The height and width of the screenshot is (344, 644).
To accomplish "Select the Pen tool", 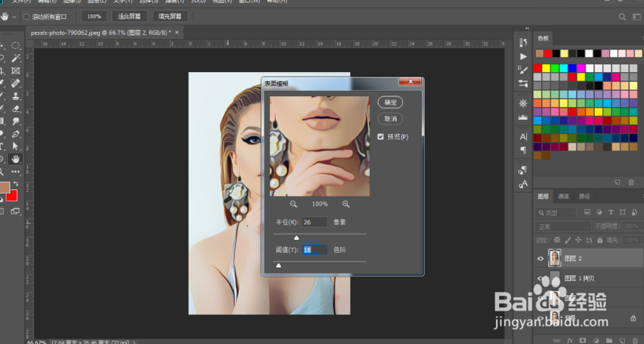I will tap(15, 134).
